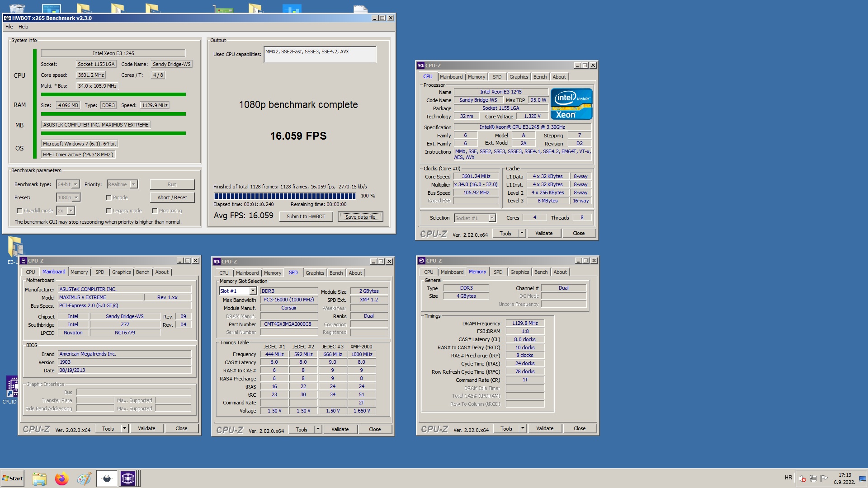The height and width of the screenshot is (488, 868).
Task: Click Validate in SPD CPU-Z window
Action: pos(340,429)
